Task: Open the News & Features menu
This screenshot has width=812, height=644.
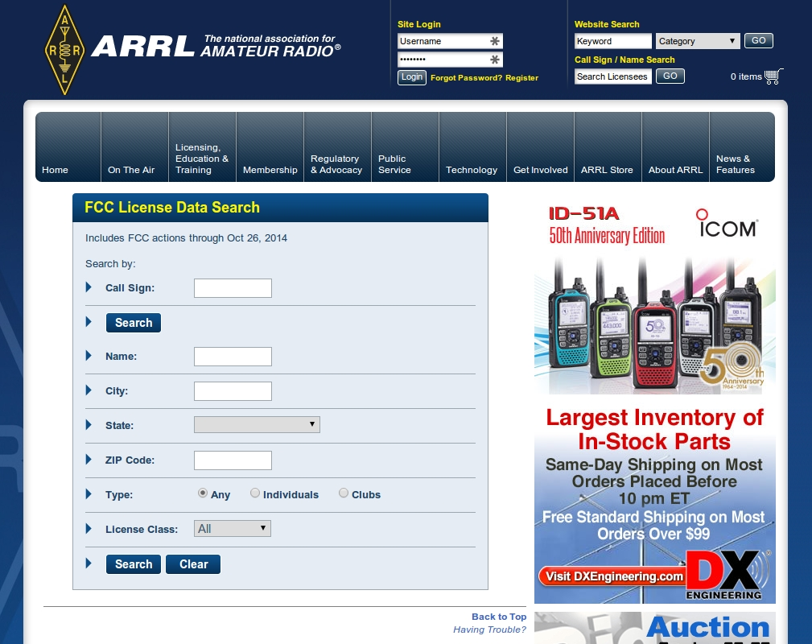Action: coord(743,147)
